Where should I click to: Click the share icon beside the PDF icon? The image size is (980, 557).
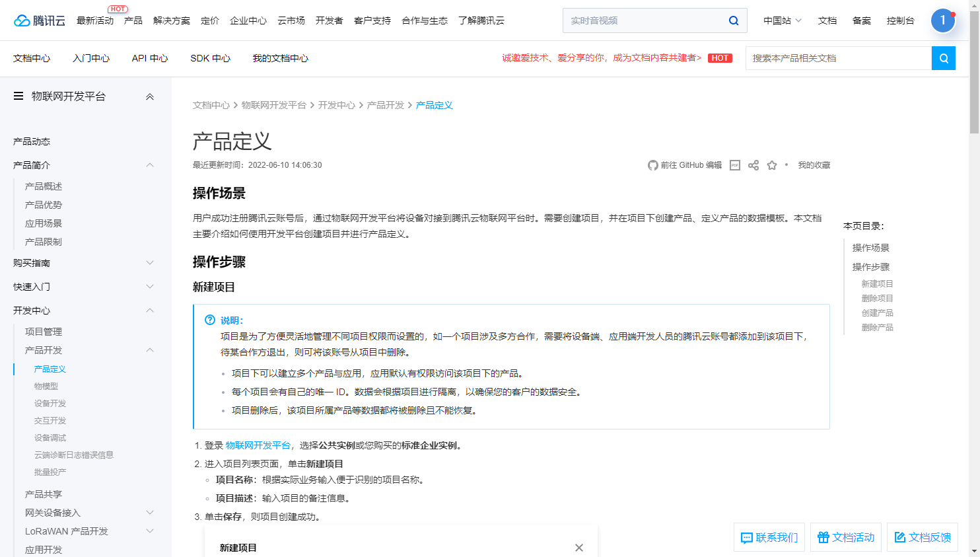[x=753, y=165]
